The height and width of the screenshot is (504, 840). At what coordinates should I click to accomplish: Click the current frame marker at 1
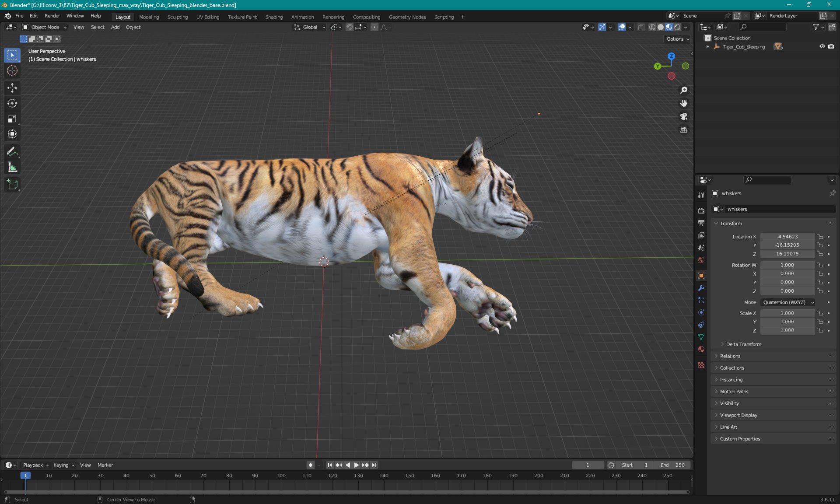point(25,476)
